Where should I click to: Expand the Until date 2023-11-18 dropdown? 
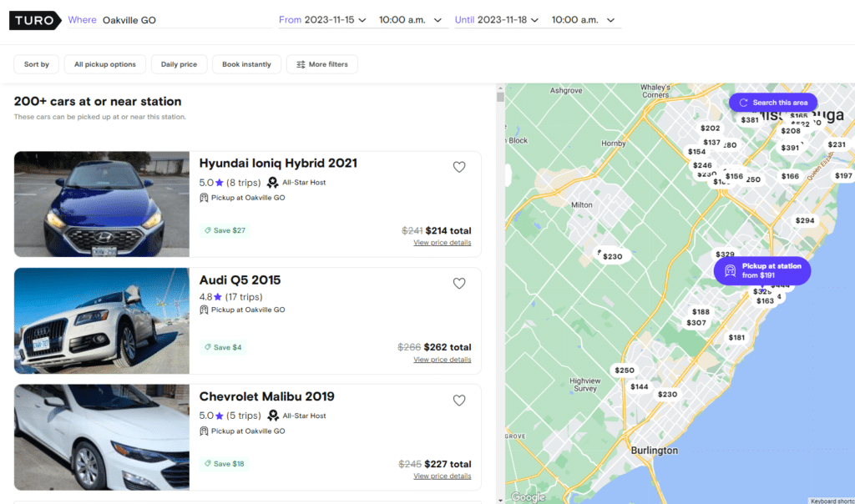pyautogui.click(x=498, y=20)
